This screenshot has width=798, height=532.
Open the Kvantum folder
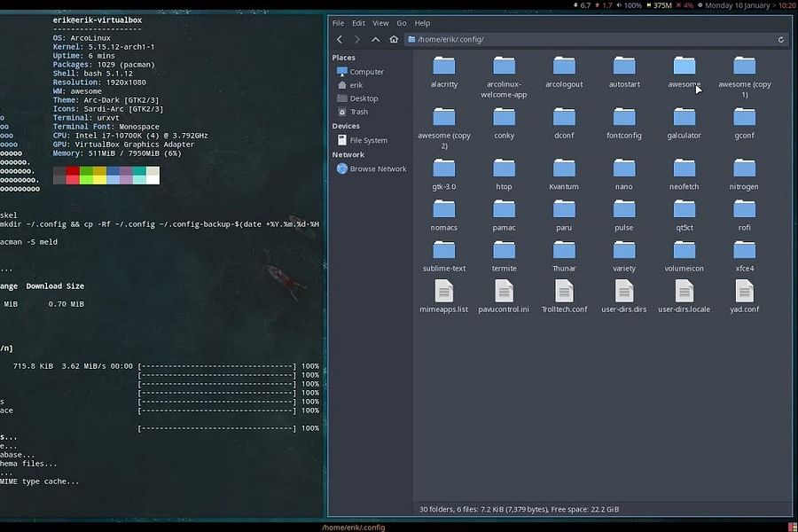(x=564, y=172)
